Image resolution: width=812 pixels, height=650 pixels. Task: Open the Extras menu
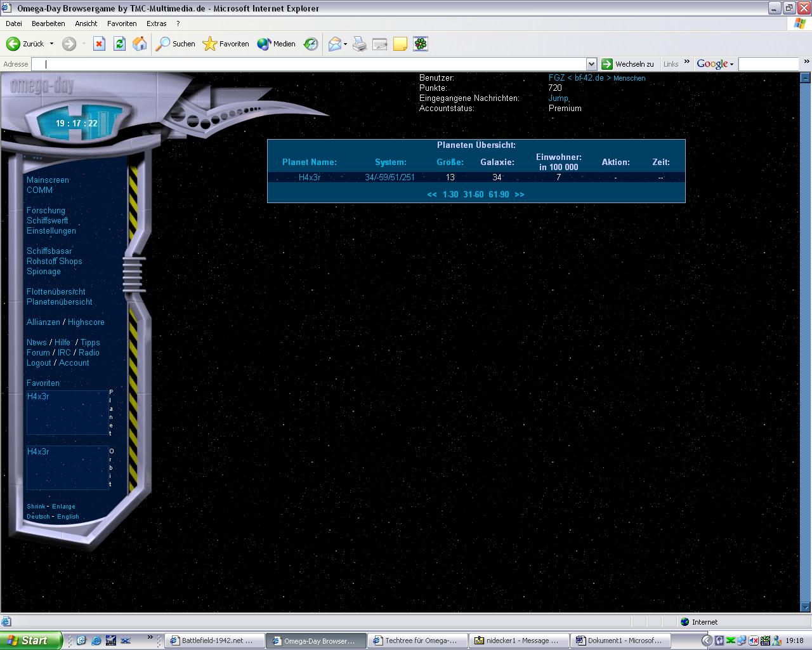tap(156, 23)
